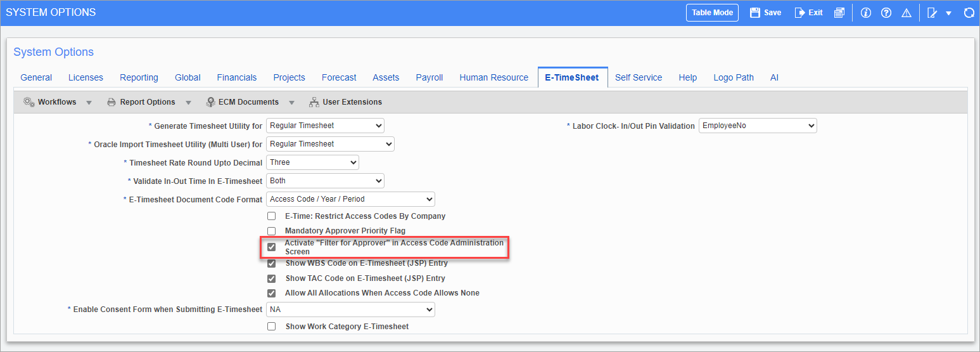This screenshot has width=980, height=352.
Task: Click the ECM Documents label
Action: (x=248, y=102)
